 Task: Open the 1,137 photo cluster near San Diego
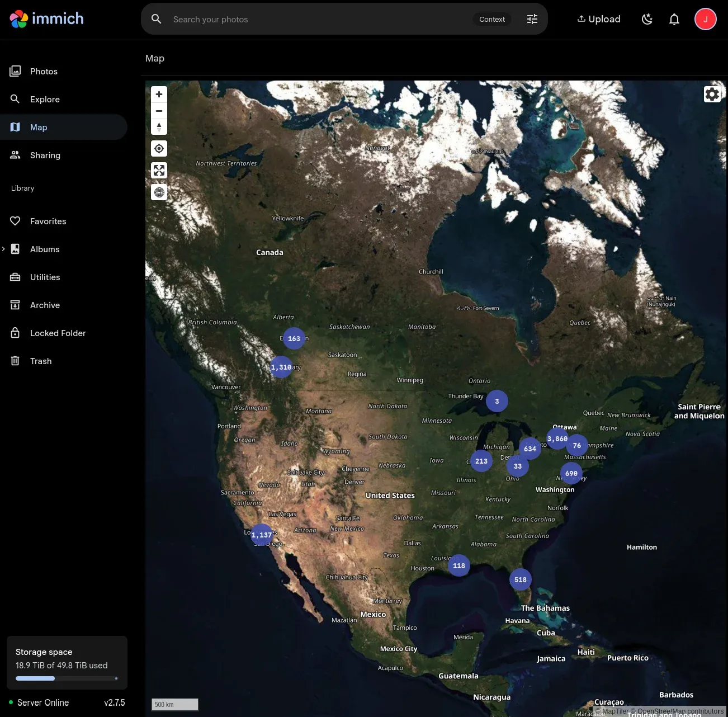coord(262,535)
